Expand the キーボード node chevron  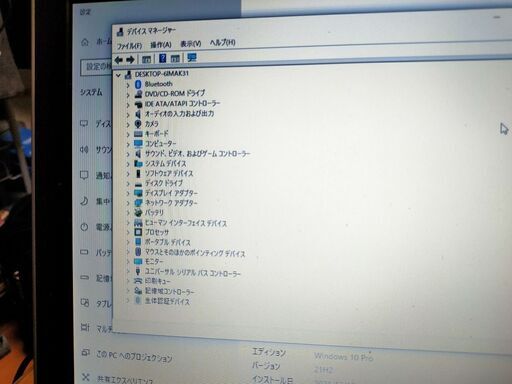[x=128, y=135]
